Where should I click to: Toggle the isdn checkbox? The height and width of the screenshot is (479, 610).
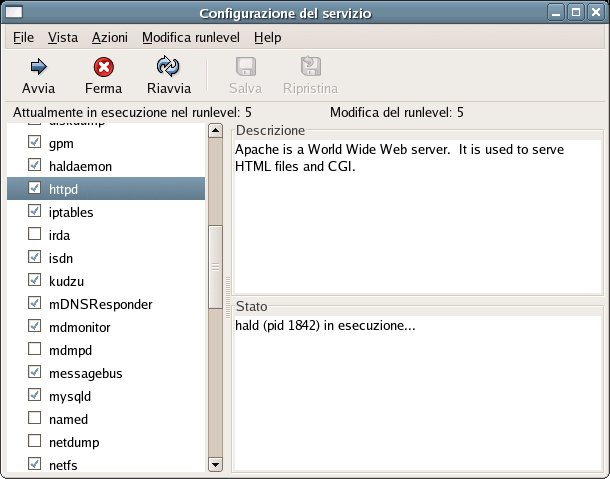pos(34,256)
